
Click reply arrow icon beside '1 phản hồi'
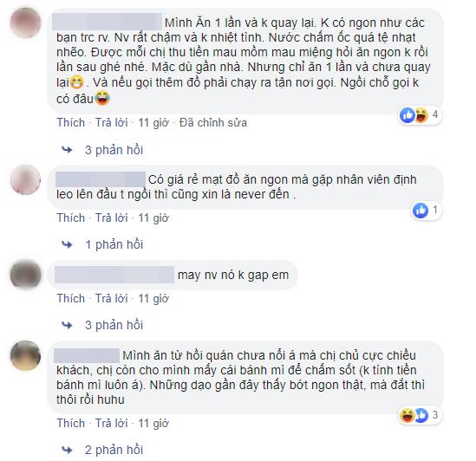[67, 244]
